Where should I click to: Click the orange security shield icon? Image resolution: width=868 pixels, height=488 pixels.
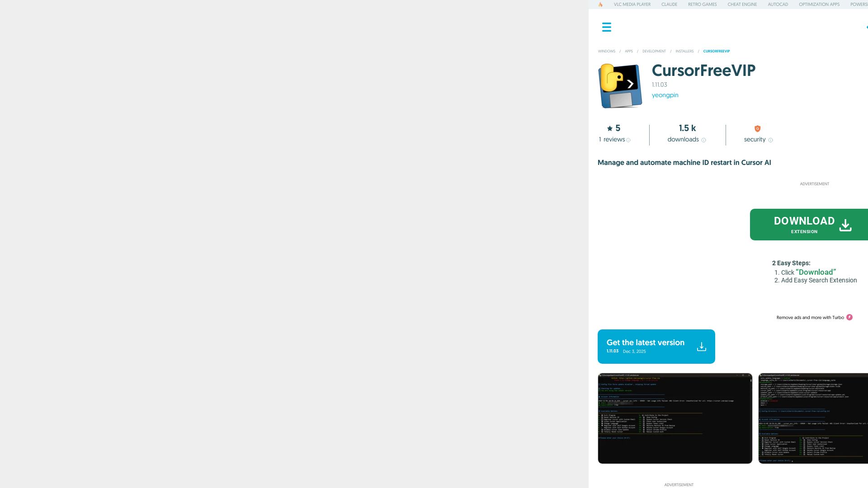(758, 129)
